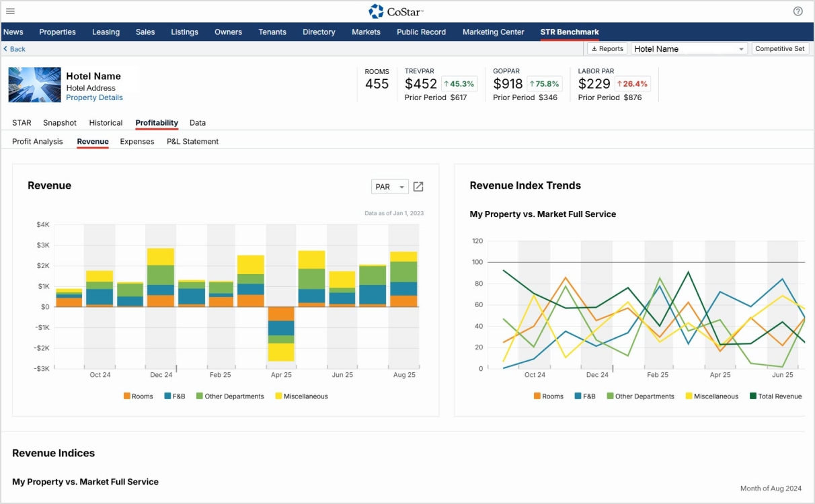Screen dimensions: 815x504
Task: Open the Hotel Name dropdown
Action: [689, 49]
